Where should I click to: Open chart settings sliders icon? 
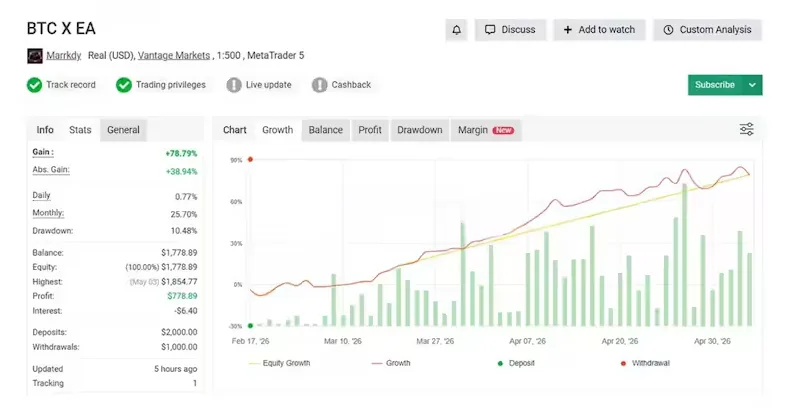coord(747,129)
